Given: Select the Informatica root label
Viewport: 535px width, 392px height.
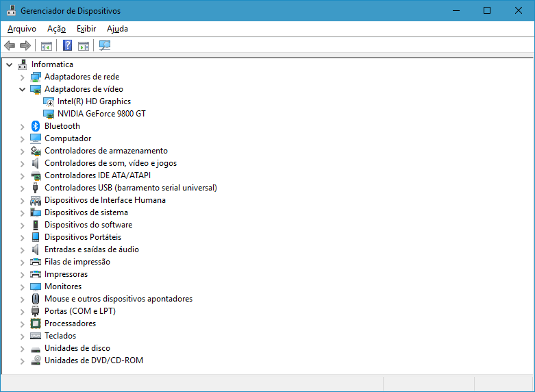Looking at the screenshot, I should click(x=52, y=64).
